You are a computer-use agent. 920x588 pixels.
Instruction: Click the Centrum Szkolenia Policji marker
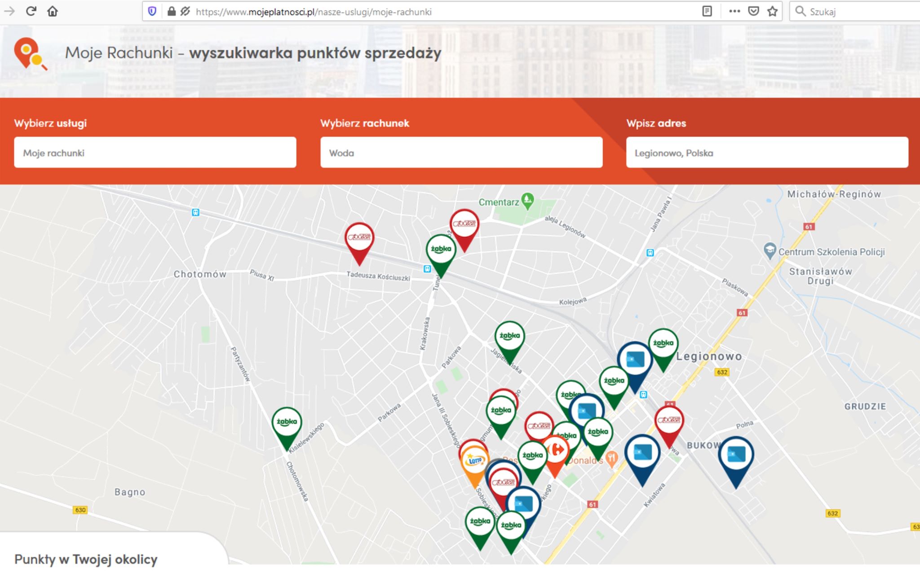pyautogui.click(x=770, y=250)
